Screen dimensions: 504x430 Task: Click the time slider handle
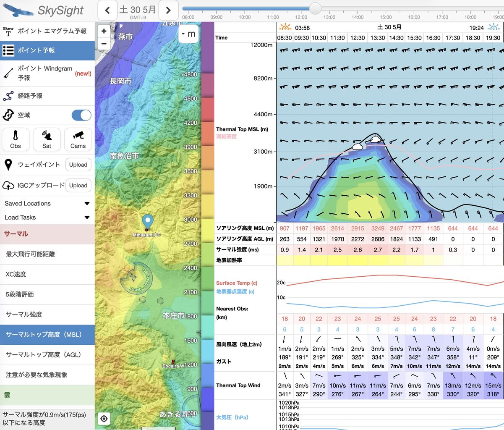point(315,8)
